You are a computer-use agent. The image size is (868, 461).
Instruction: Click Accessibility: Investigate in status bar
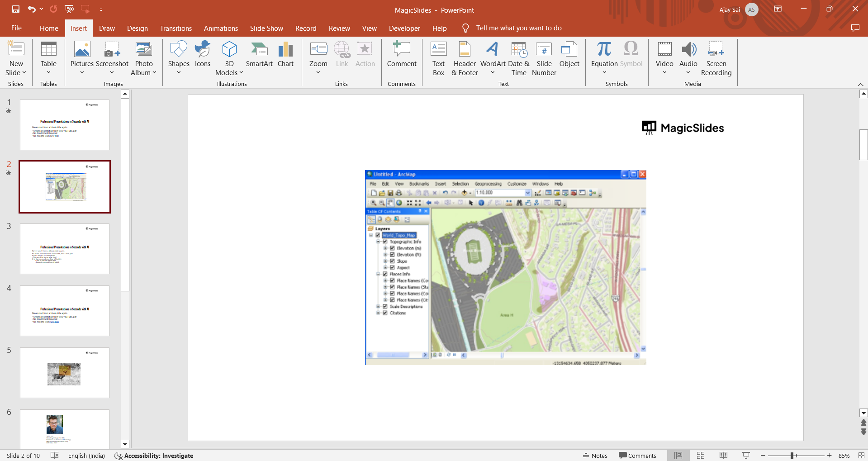154,456
